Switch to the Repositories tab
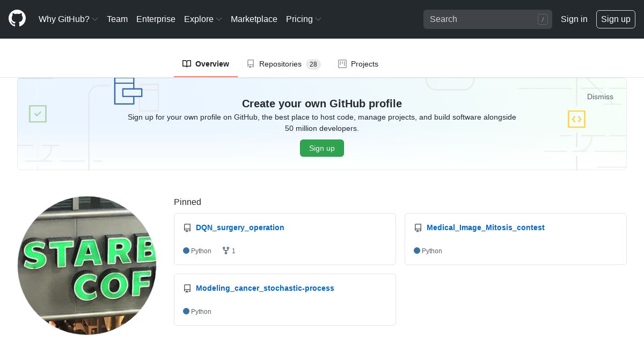Viewport: 644px width, 338px height. coord(283,64)
